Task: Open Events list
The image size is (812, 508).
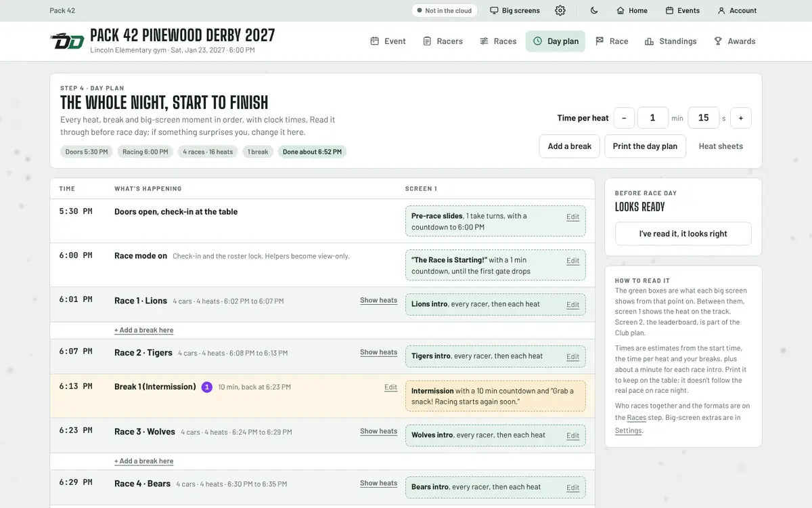Action: (682, 11)
